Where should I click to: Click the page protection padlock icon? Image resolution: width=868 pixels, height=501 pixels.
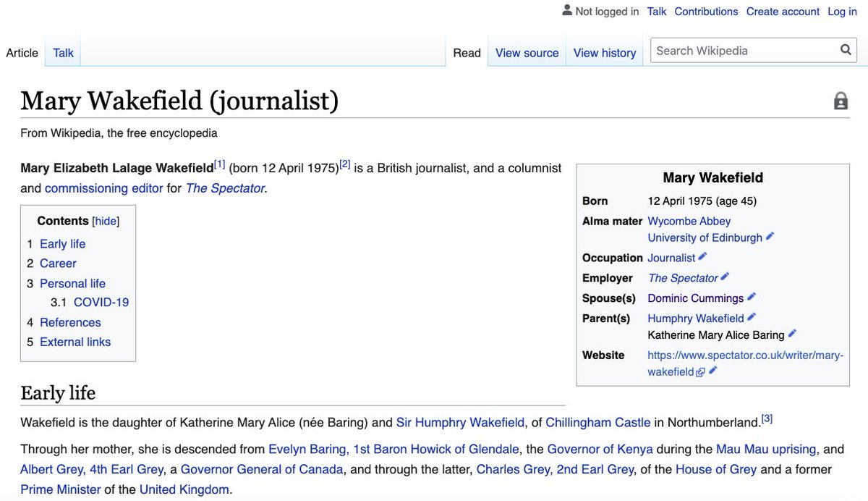[841, 101]
